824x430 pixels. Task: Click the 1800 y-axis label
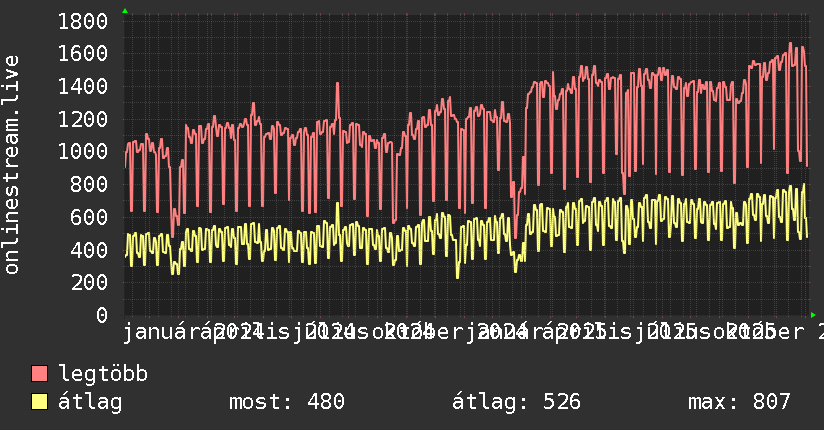tap(83, 22)
